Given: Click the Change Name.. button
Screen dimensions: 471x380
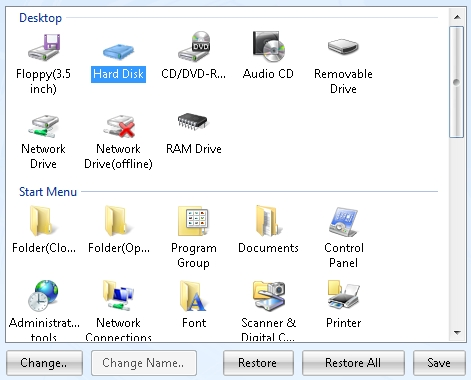Looking at the screenshot, I should click(144, 363).
